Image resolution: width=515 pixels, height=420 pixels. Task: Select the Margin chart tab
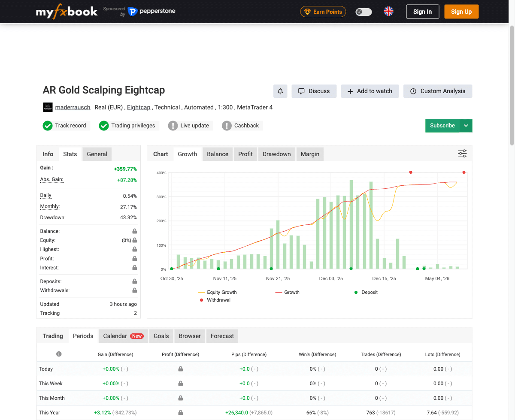pos(310,154)
